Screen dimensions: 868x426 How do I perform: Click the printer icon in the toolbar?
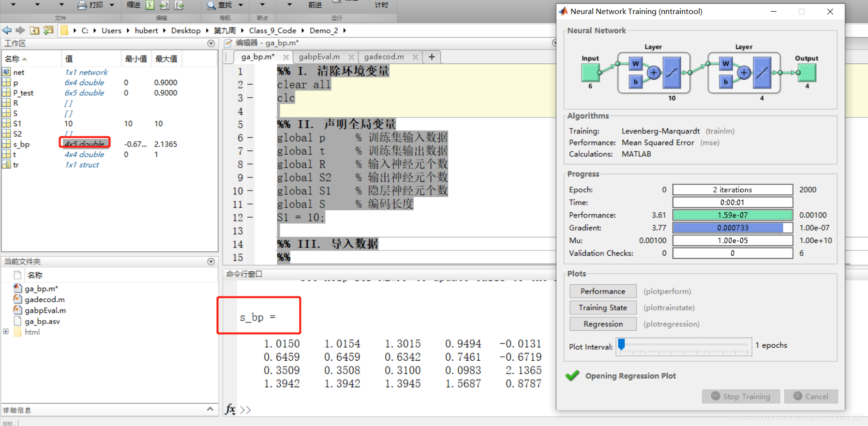(82, 5)
